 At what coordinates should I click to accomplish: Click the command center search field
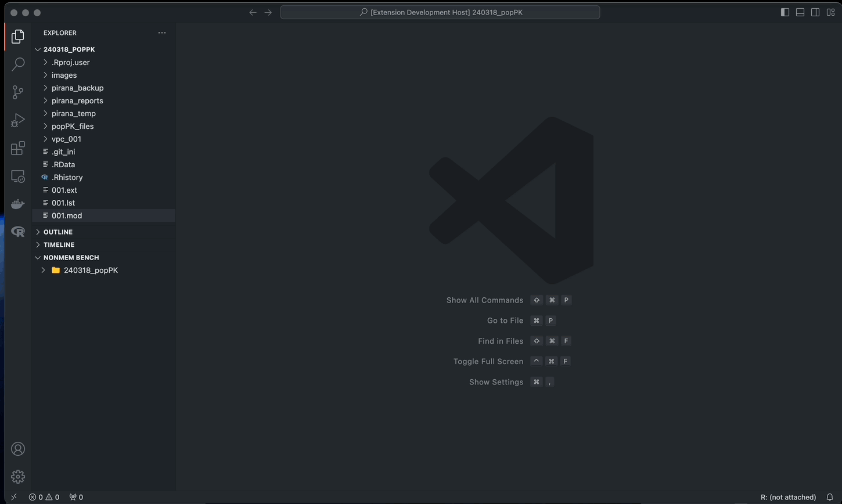click(440, 12)
